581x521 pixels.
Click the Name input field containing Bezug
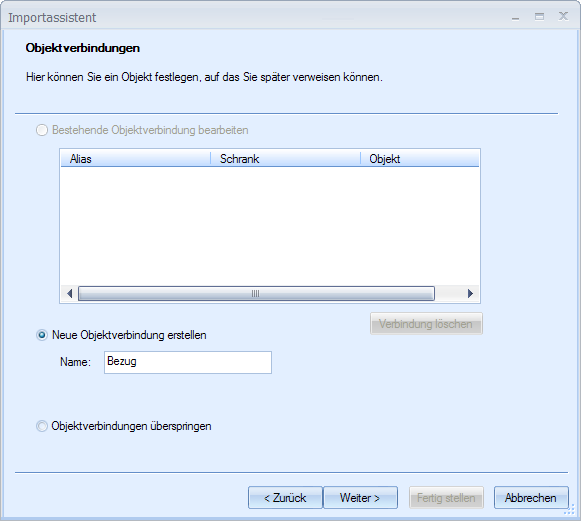coord(188,362)
